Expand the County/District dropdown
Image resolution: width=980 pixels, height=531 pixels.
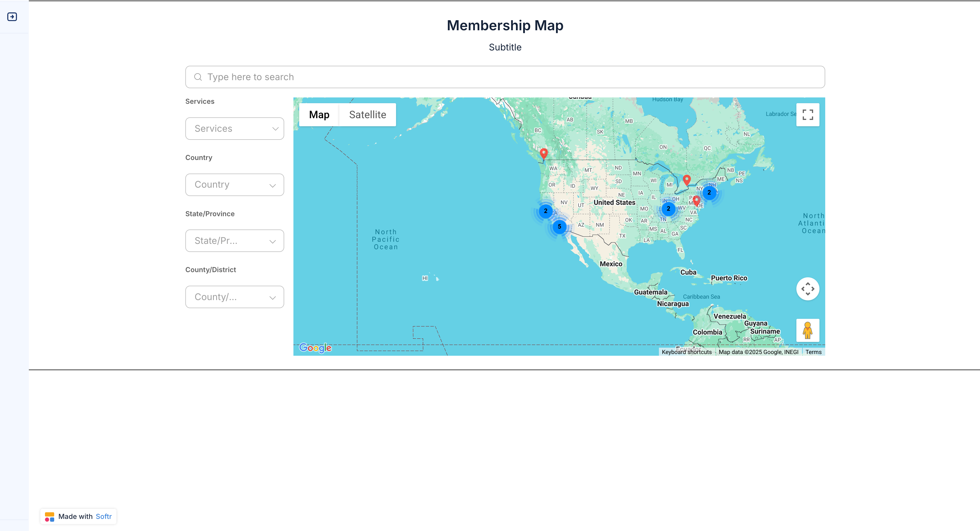[x=234, y=297]
